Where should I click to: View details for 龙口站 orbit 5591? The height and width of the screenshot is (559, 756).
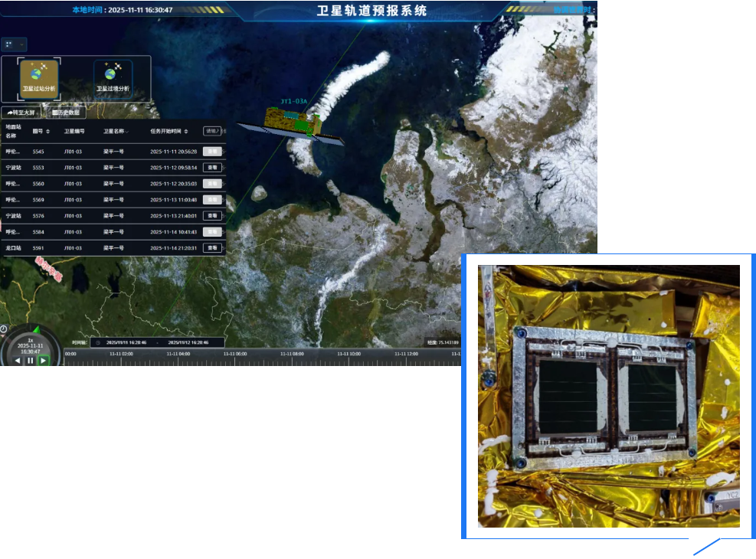tap(212, 248)
